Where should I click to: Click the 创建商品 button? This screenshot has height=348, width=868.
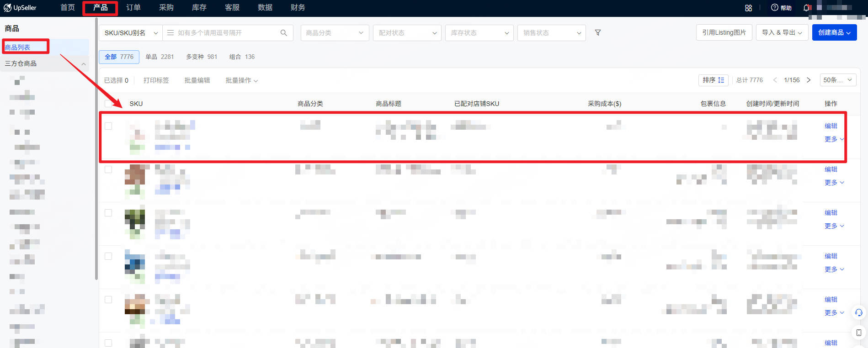834,32
